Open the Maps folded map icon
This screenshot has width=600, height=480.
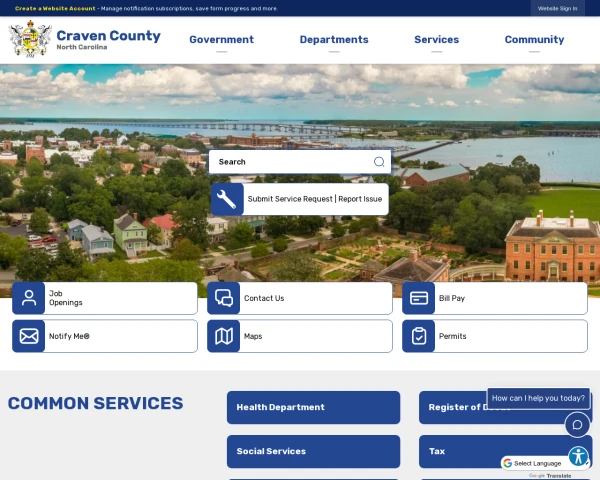coord(223,336)
